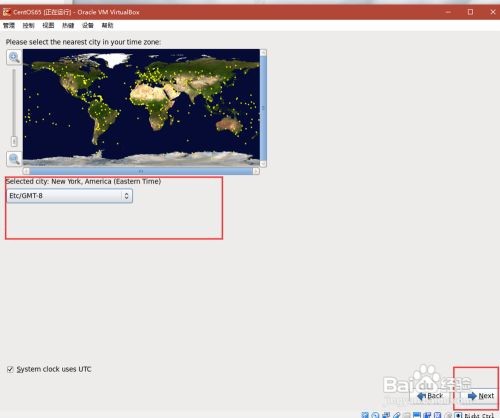Image resolution: width=500 pixels, height=418 pixels.
Task: Click the Back button
Action: 430,396
